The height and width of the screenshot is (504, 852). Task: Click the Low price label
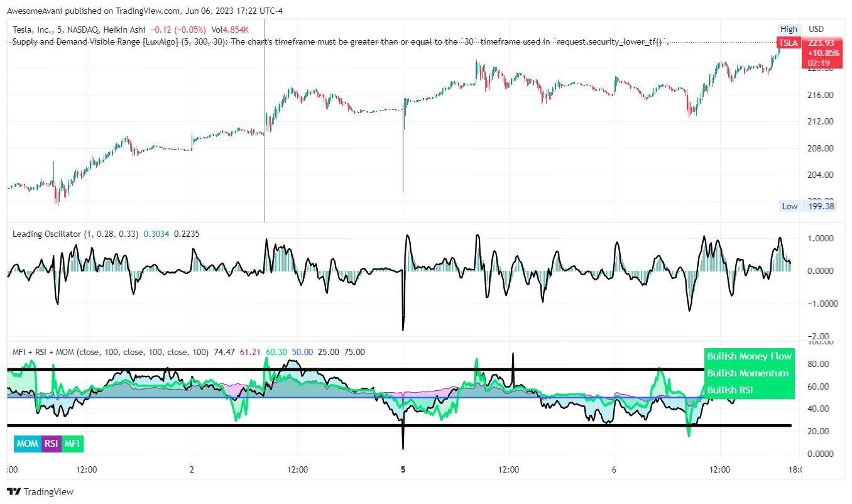tap(790, 206)
